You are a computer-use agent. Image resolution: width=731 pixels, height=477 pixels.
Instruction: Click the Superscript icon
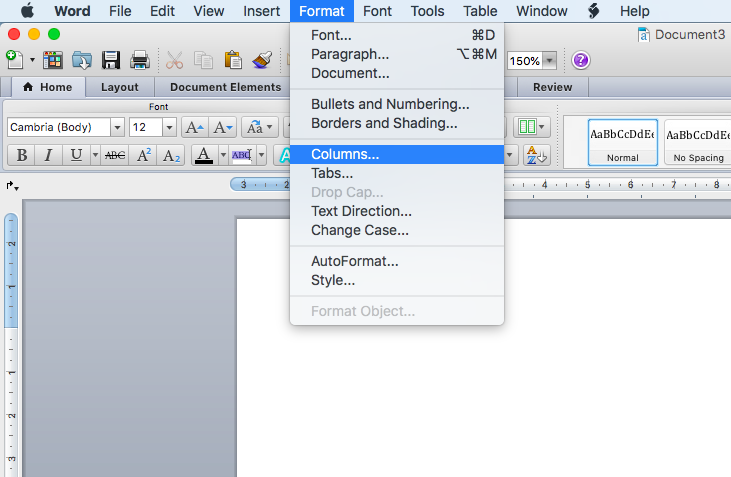click(144, 155)
